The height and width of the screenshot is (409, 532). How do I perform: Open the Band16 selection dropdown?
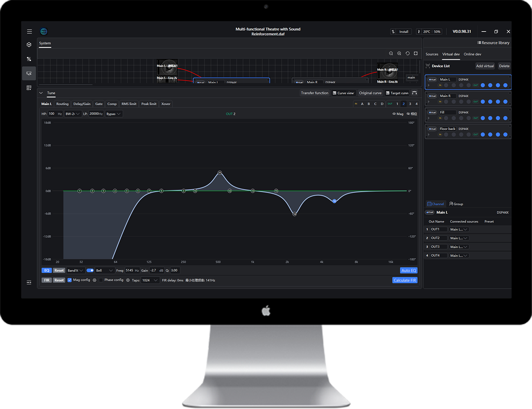point(76,270)
